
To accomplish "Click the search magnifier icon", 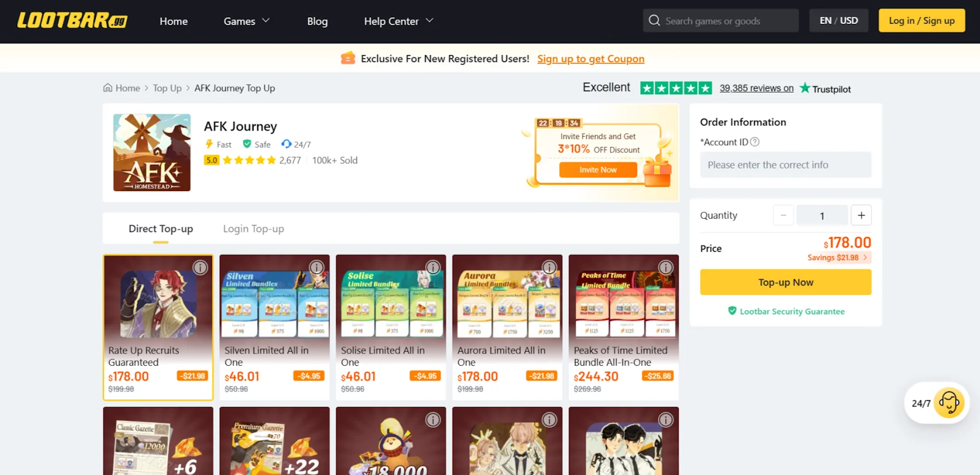I will click(654, 20).
